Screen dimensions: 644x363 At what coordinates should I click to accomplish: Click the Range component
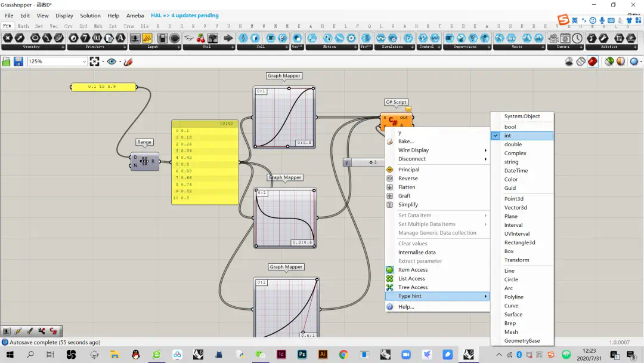coord(144,162)
